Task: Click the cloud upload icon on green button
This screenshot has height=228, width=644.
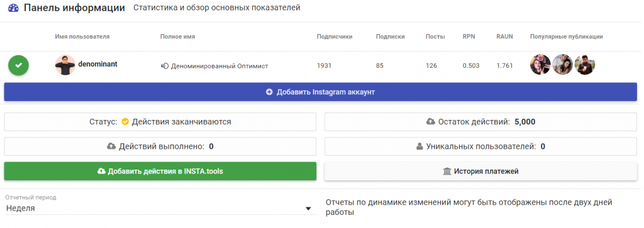Action: pos(101,171)
